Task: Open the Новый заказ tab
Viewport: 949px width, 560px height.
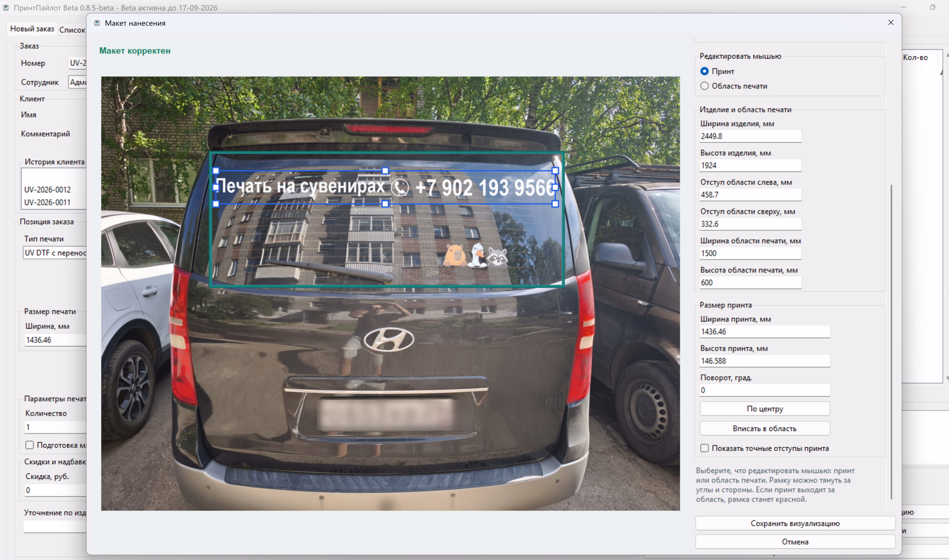Action: point(32,29)
